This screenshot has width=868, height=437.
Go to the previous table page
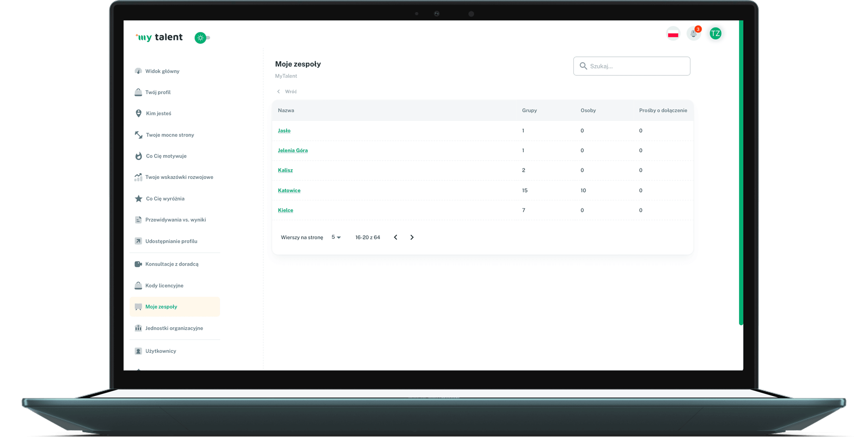point(396,237)
